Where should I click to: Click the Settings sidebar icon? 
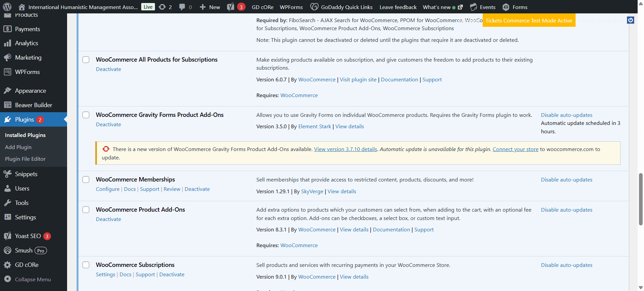[7, 217]
